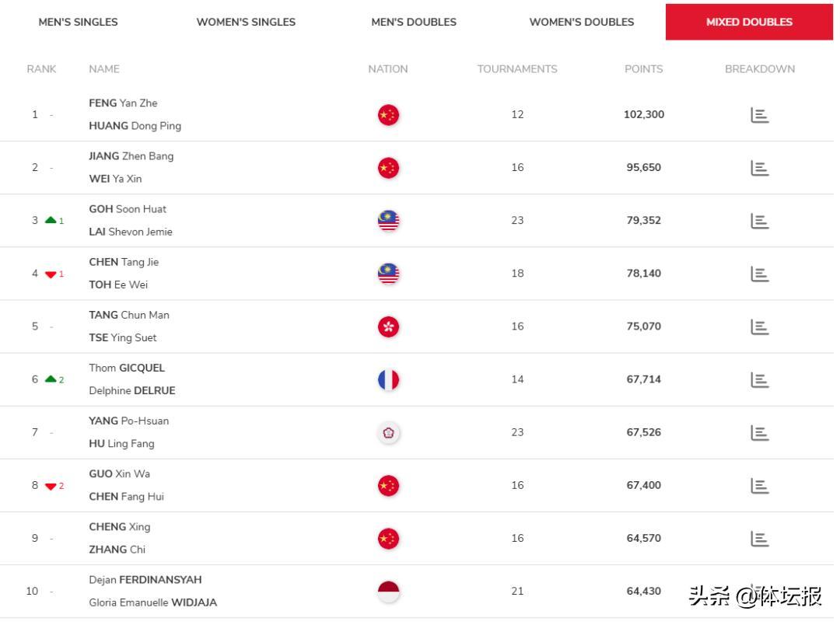
Task: Click the Gloria Emanuelle WIDJAJA name link
Action: pos(152,602)
